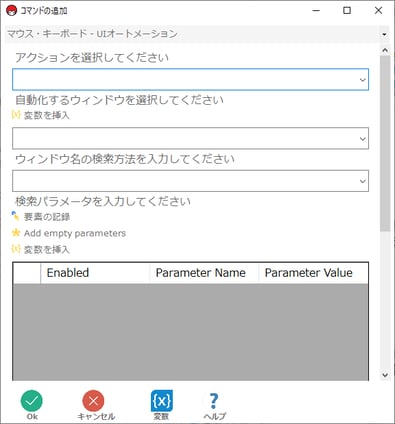Click the Parameter Name column header
Image resolution: width=395 pixels, height=424 pixels.
[204, 273]
